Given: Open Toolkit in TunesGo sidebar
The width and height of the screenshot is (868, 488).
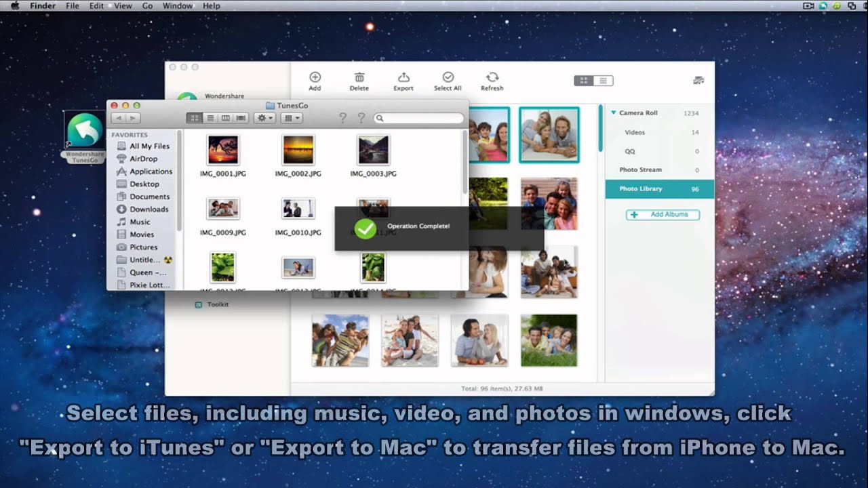Looking at the screenshot, I should pyautogui.click(x=212, y=305).
